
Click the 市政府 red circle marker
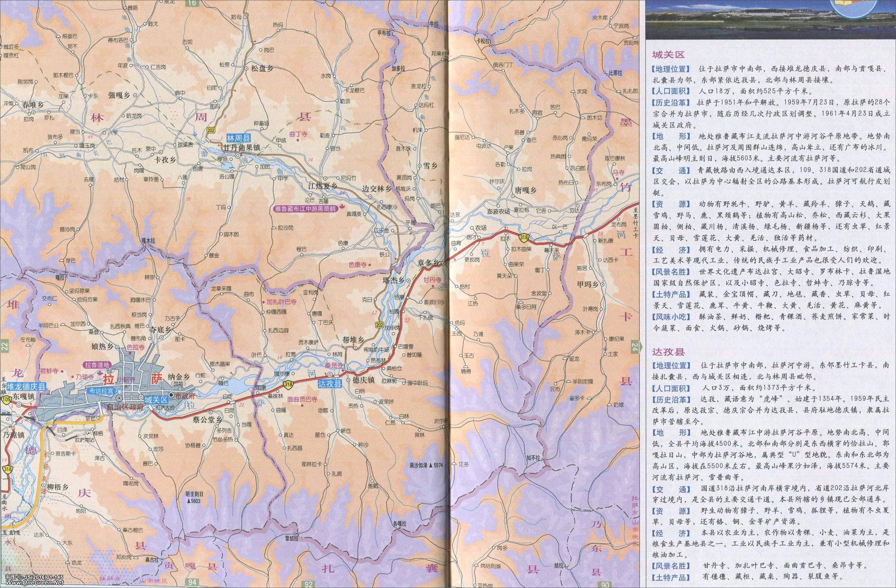coord(171,395)
